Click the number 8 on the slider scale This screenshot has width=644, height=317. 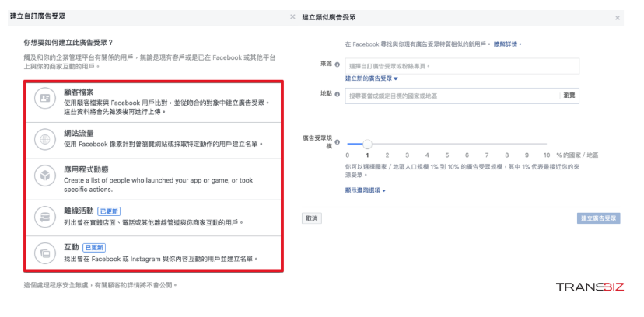[507, 155]
